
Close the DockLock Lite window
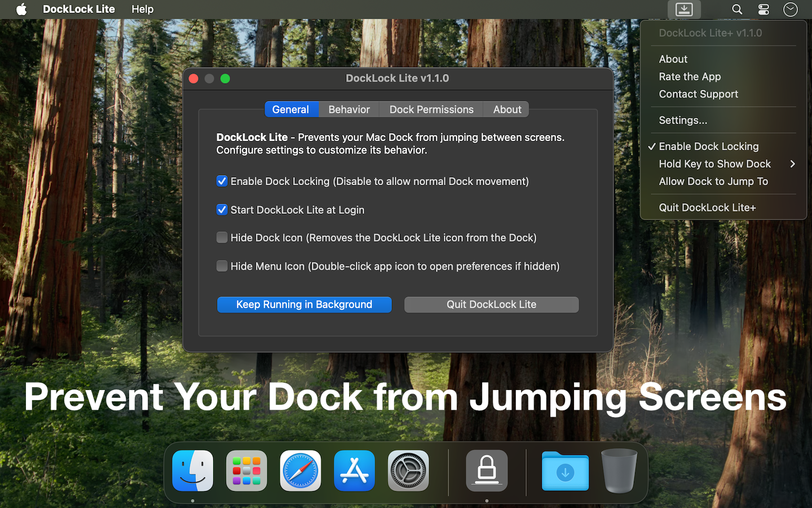click(193, 78)
